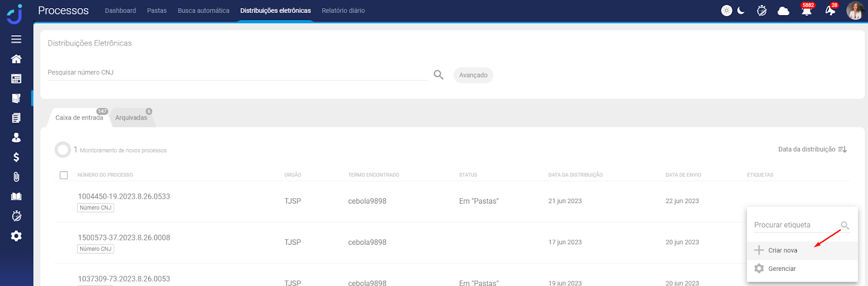
Task: Click the search magnifier next to CNJ field
Action: point(438,75)
